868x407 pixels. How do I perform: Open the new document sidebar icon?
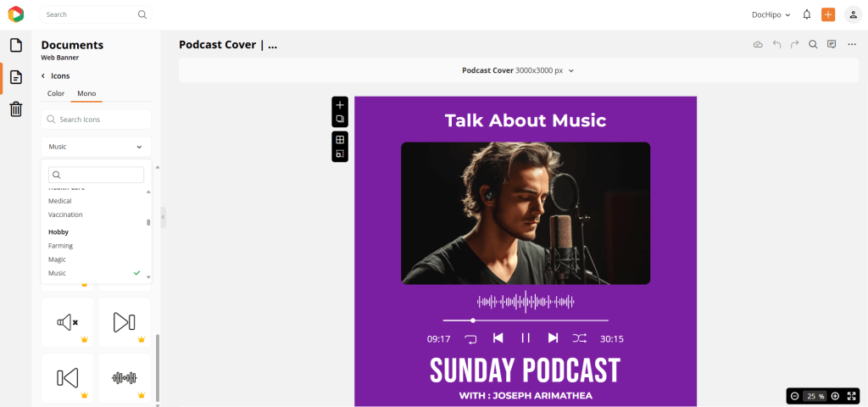coord(15,46)
